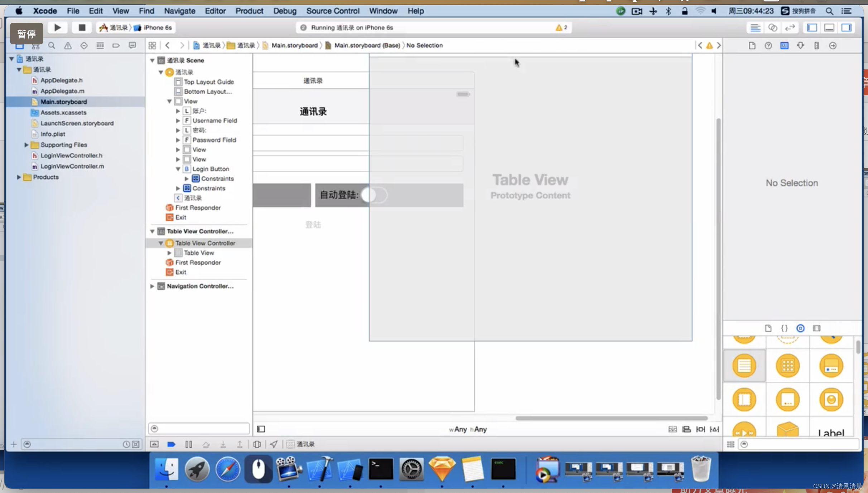
Task: Show the Standard editor
Action: [755, 28]
